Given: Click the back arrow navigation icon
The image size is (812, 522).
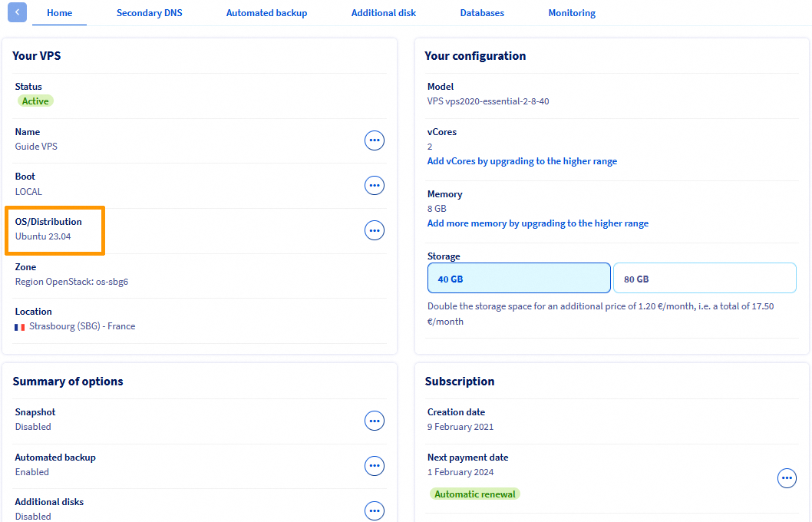Looking at the screenshot, I should (16, 12).
